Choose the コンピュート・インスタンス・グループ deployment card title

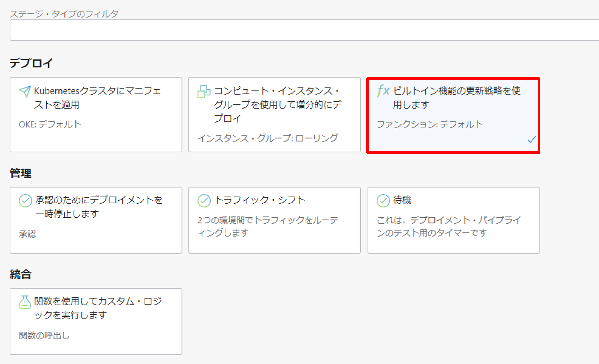point(277,104)
